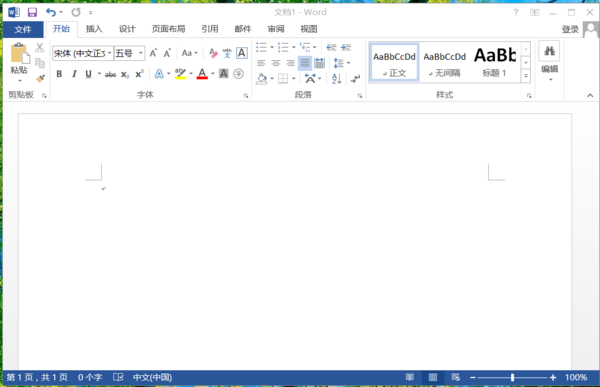Click the Clear Formatting eraser icon
Viewport: 600px width, 387px height.
click(x=213, y=53)
